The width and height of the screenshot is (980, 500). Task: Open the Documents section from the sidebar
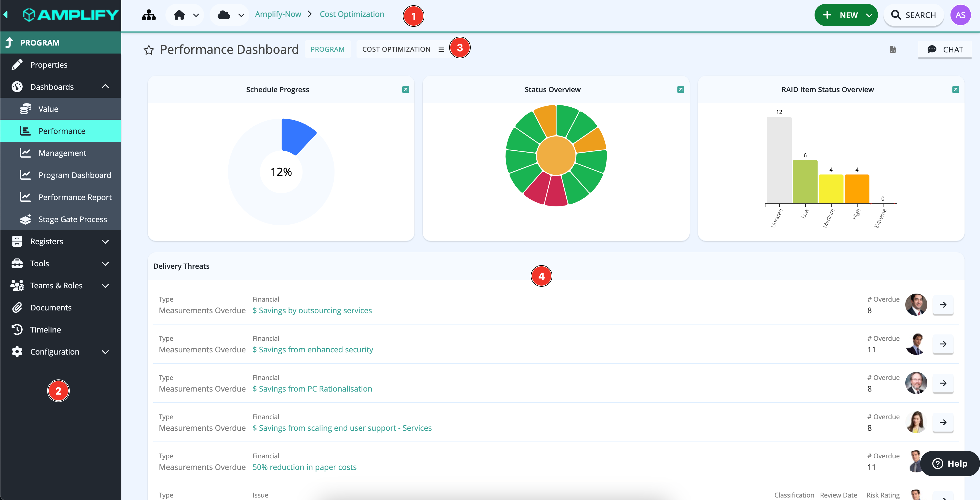[x=50, y=307]
